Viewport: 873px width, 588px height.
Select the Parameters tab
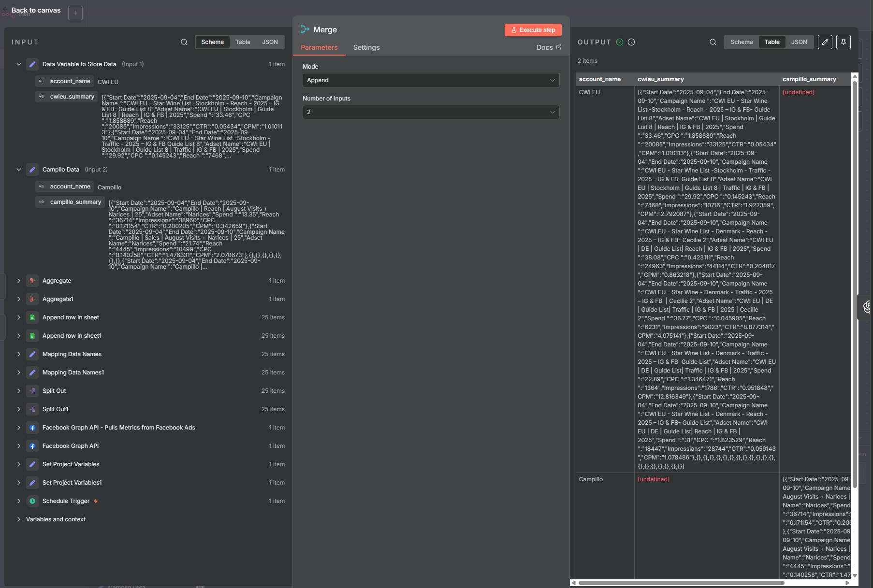(x=319, y=47)
